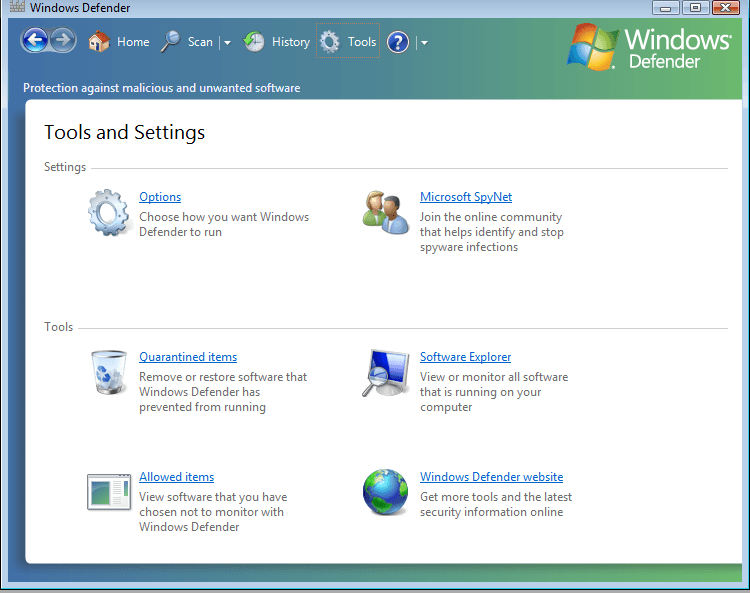Open the Software Explorer link

coord(465,357)
